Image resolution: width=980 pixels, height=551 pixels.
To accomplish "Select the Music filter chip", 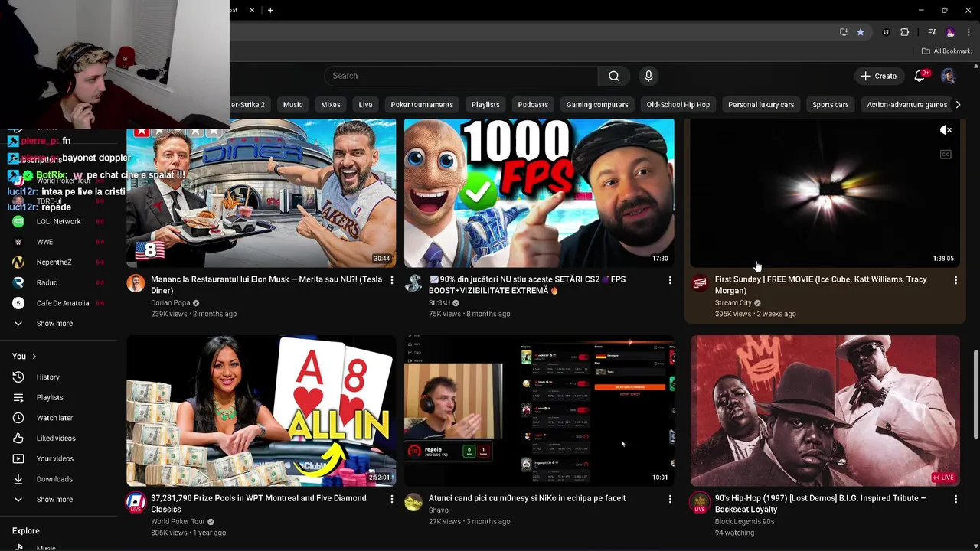I will click(293, 105).
